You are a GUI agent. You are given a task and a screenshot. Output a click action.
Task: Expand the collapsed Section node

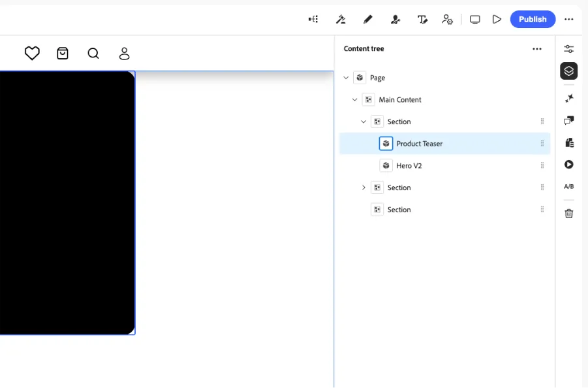(x=364, y=187)
